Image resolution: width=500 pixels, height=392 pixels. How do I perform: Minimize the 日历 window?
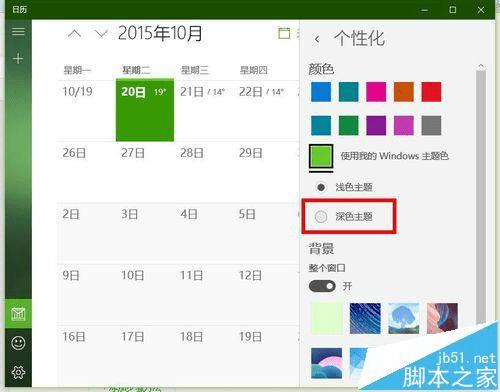[424, 10]
